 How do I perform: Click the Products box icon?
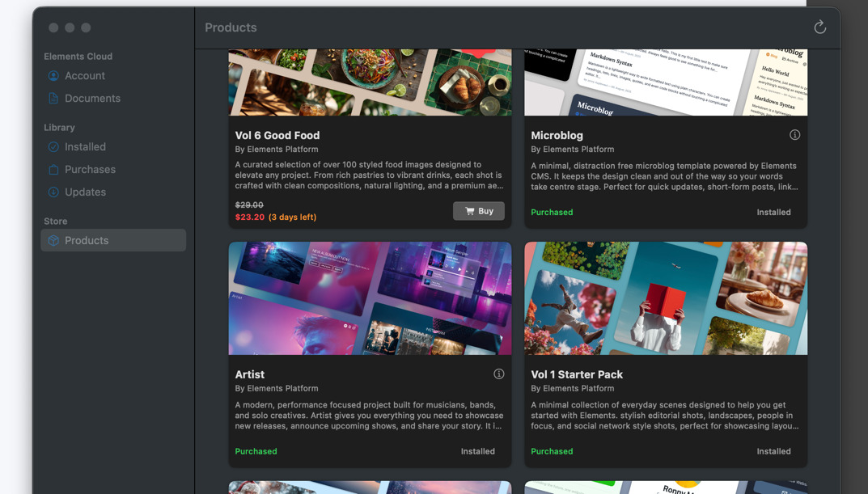pyautogui.click(x=53, y=240)
